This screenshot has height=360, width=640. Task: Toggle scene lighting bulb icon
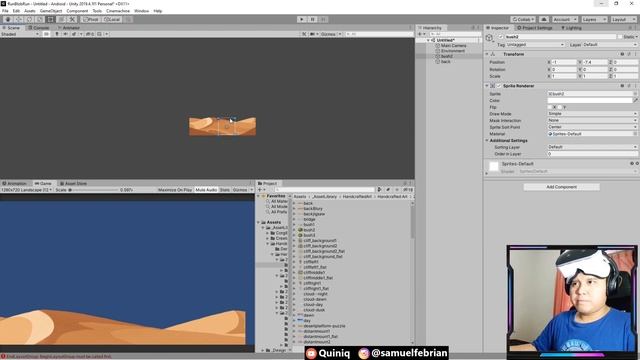coord(57,34)
